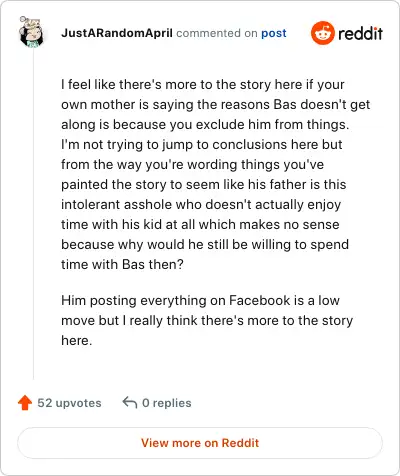Click the 'reddit' wordmark text
The width and height of the screenshot is (400, 476).
360,33
